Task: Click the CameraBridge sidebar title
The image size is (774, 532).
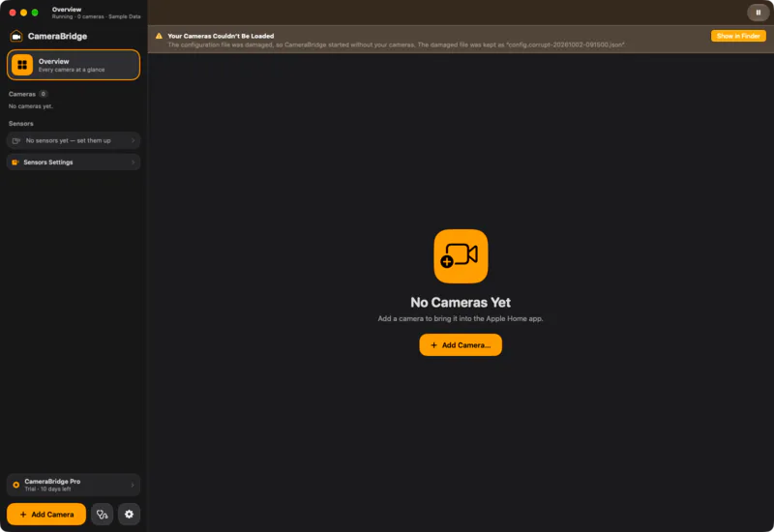Action: [57, 36]
